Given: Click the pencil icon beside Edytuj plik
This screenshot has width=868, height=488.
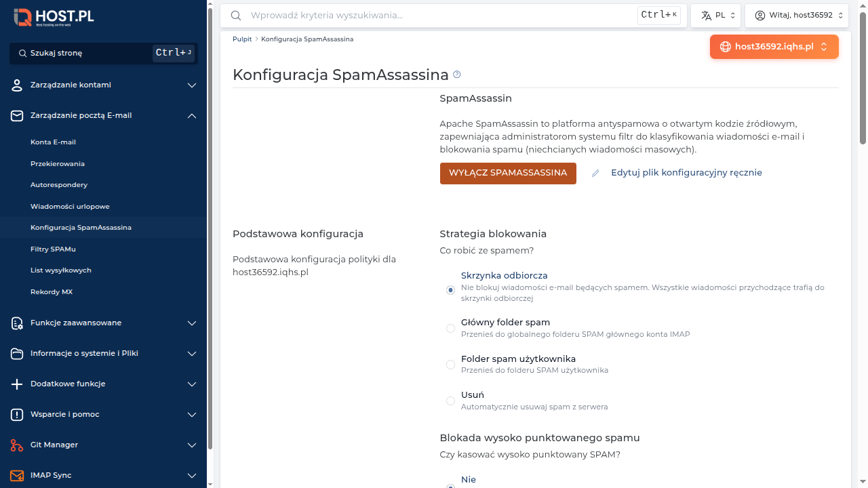Looking at the screenshot, I should pyautogui.click(x=595, y=174).
